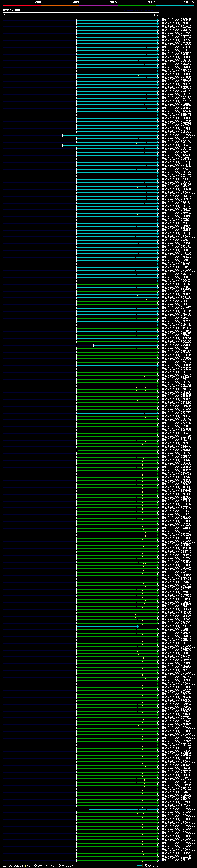
Task: Select hit label UniRef100_P51818
Action: tap(177, 26)
